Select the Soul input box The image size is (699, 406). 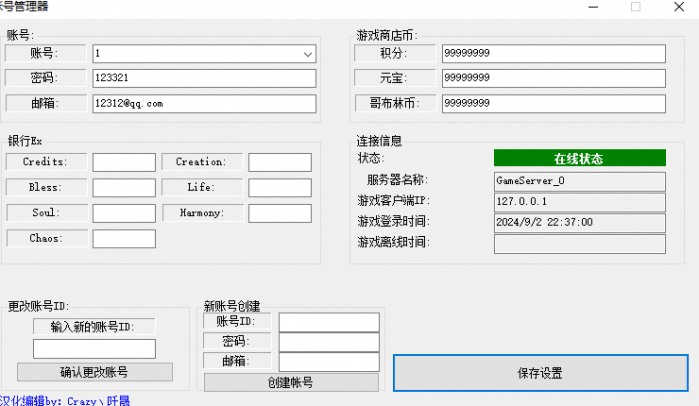pos(124,213)
